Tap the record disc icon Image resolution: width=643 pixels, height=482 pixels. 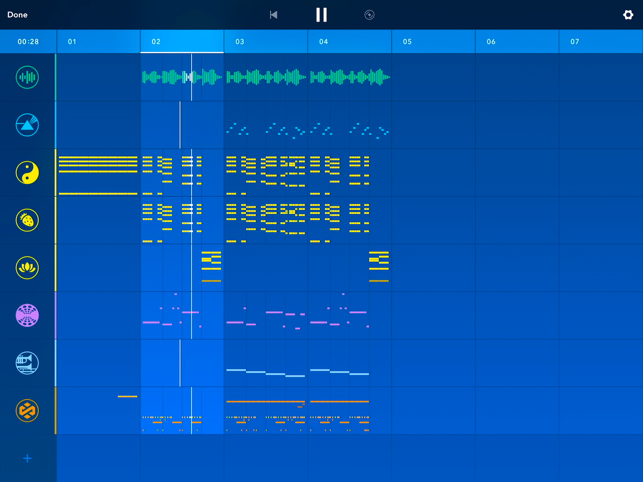click(x=369, y=15)
